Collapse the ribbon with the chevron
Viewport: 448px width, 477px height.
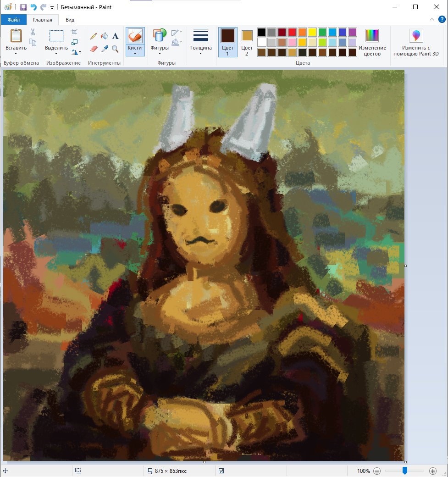point(432,19)
